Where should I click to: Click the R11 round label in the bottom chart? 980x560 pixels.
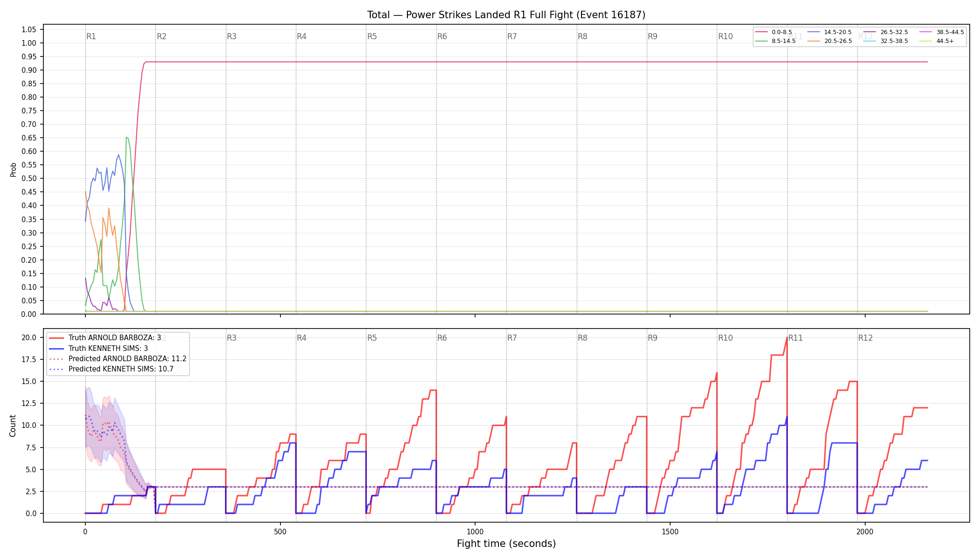point(796,338)
